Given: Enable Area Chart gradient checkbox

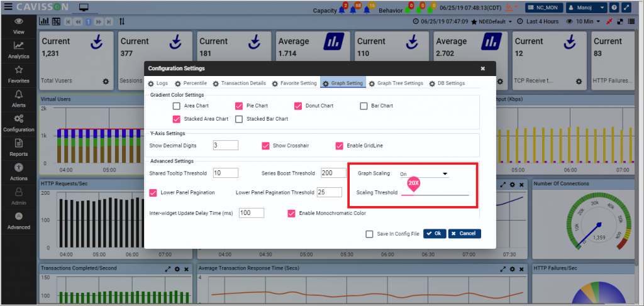Looking at the screenshot, I should [x=177, y=106].
